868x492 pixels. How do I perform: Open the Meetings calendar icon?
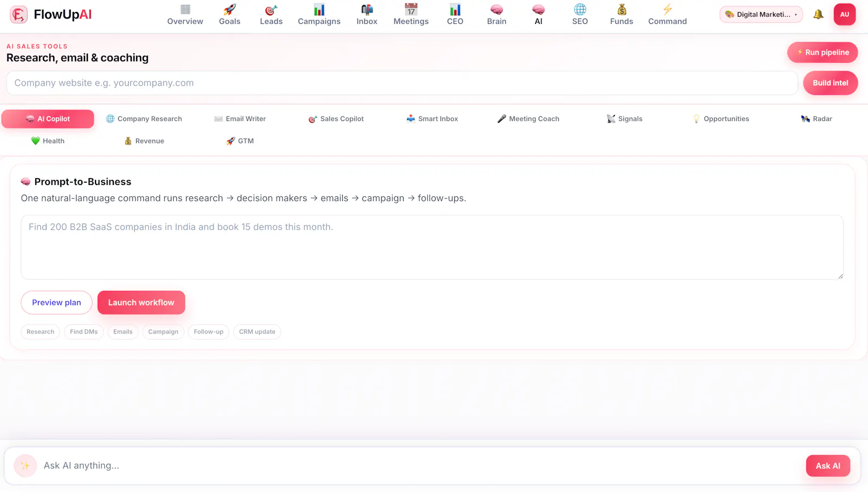411,10
